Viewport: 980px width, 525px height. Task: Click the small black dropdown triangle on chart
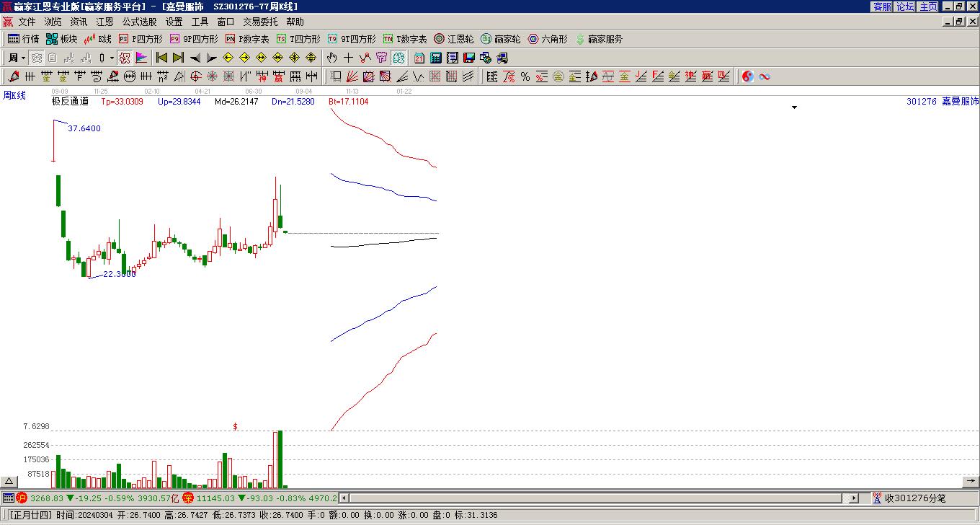(x=795, y=107)
